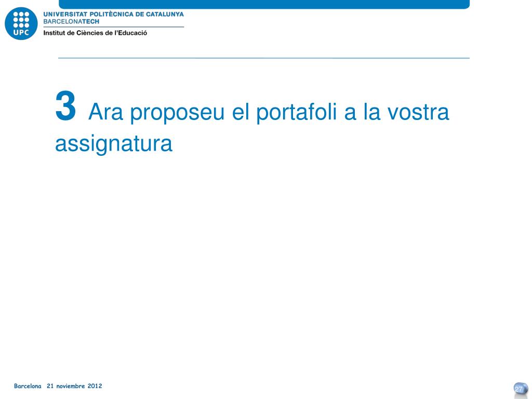The image size is (532, 399).
Task: Click the large section number 3
Action: [x=65, y=105]
